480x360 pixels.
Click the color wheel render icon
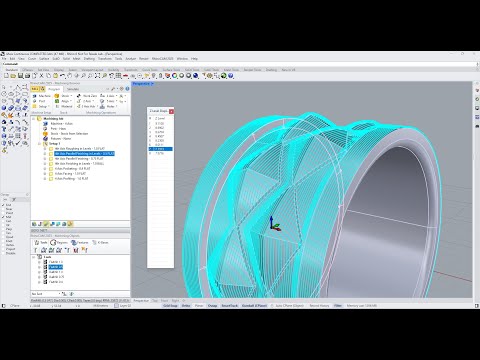pyautogui.click(x=175, y=76)
